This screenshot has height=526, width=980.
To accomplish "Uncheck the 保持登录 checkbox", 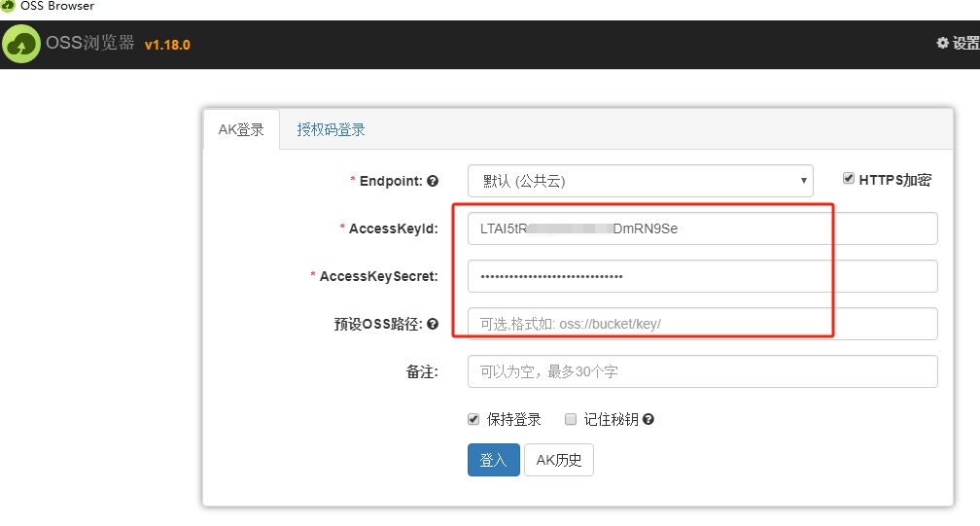I will pyautogui.click(x=473, y=419).
